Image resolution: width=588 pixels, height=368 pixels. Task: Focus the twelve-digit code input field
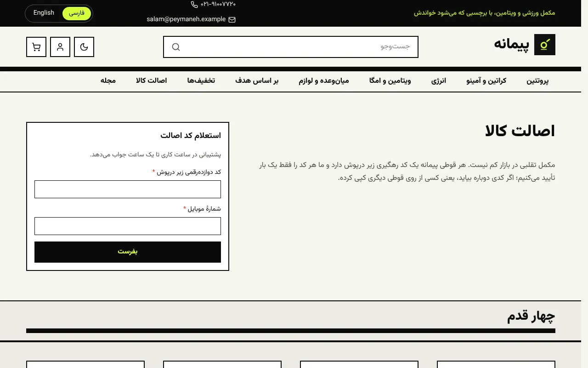128,190
